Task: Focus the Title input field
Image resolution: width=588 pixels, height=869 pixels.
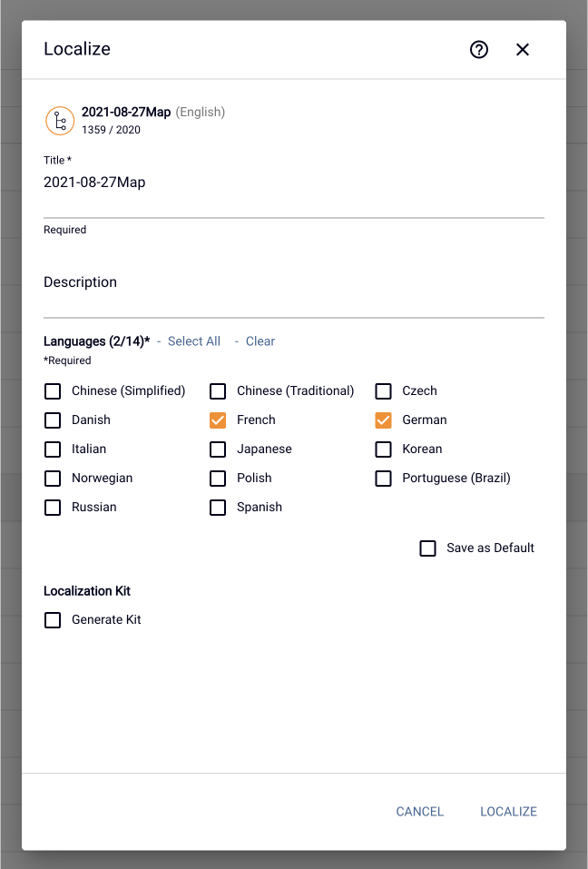Action: tap(294, 189)
